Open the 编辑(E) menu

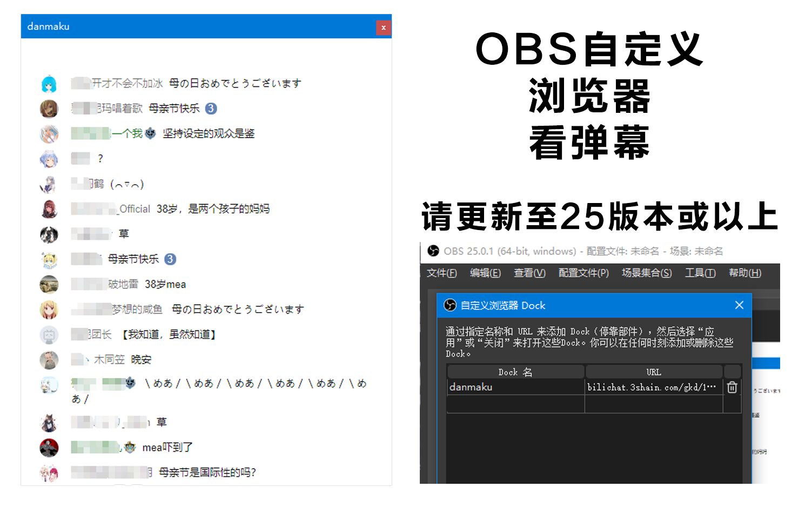point(485,273)
